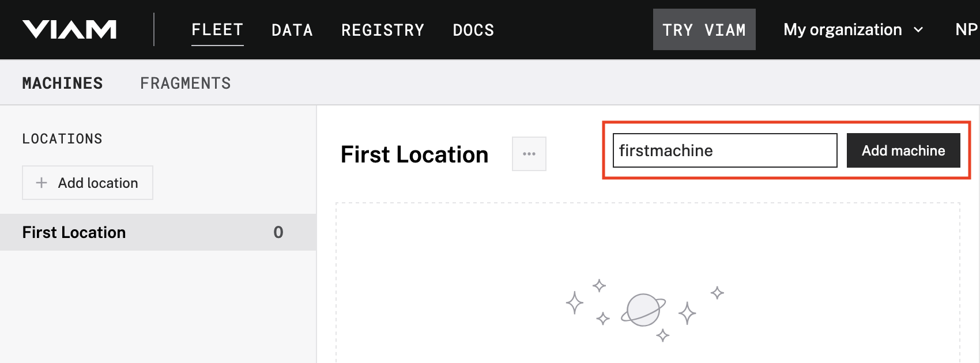
Task: Open the DATA section
Action: point(292,29)
